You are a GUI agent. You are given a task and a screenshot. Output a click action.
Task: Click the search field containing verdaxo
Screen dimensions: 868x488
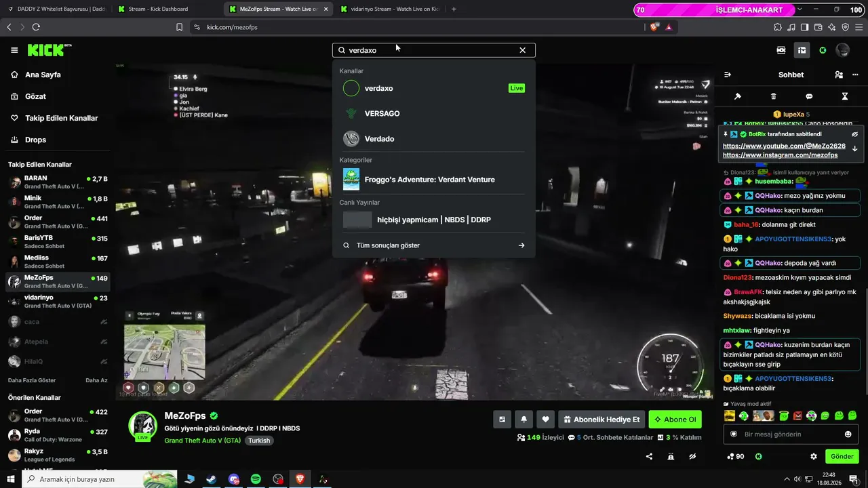click(x=434, y=50)
